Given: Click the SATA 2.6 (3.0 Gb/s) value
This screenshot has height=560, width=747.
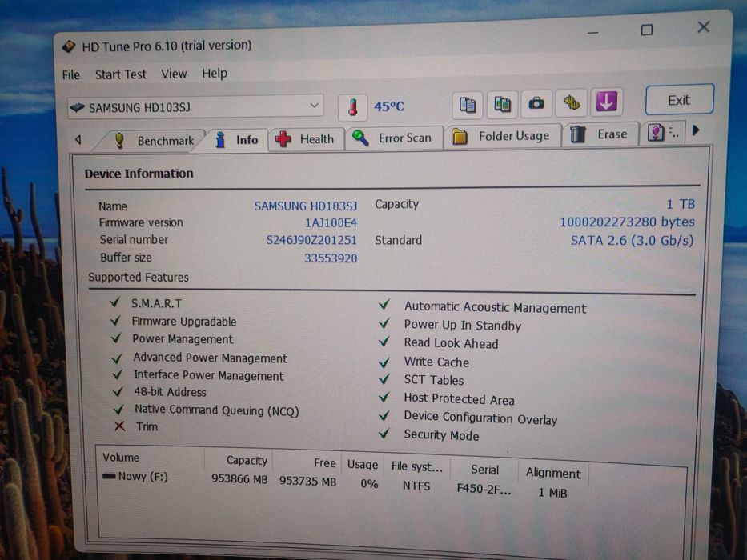Looking at the screenshot, I should pos(632,241).
